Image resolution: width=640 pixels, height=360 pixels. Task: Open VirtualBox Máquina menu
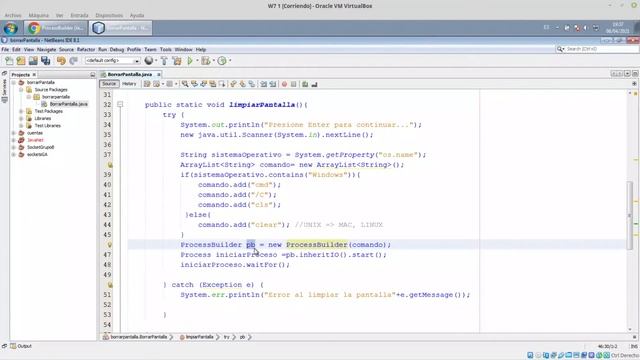click(39, 16)
